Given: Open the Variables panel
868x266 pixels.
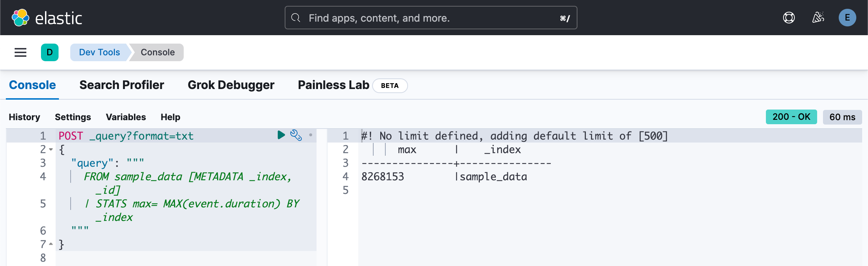Looking at the screenshot, I should (x=126, y=117).
